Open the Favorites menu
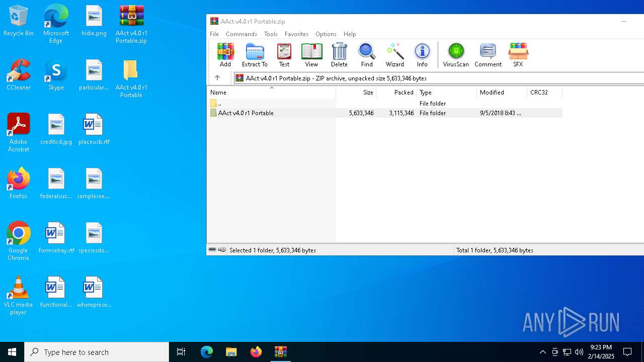 (x=296, y=34)
